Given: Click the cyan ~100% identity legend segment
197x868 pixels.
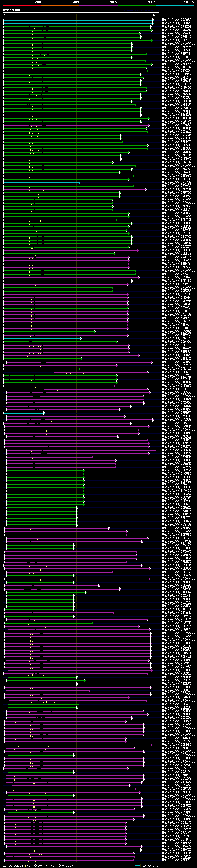Looking at the screenshot, I should [x=175, y=6].
